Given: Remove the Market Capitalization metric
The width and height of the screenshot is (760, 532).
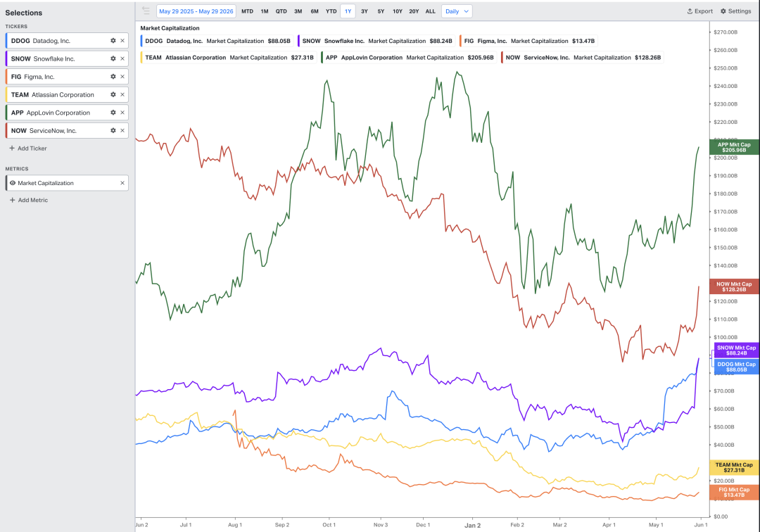Looking at the screenshot, I should tap(122, 183).
